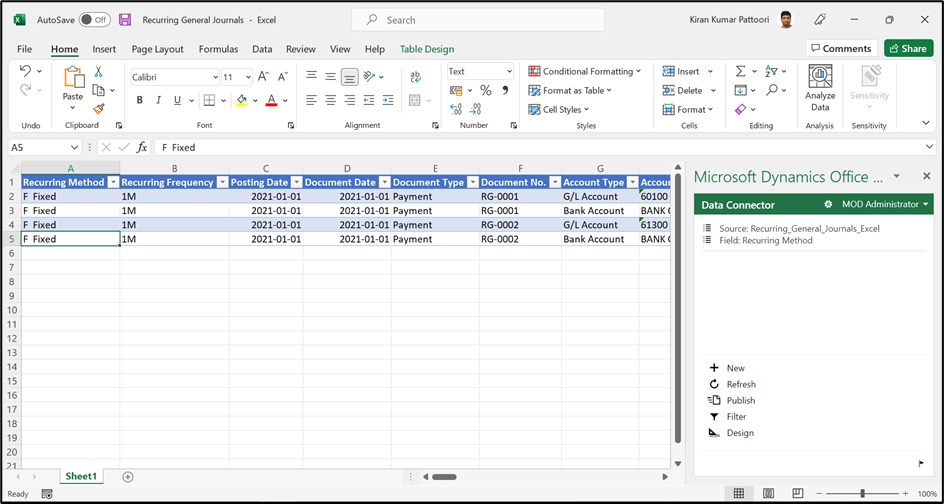Open Conditional Formatting menu
Screen dimensions: 944x504
(585, 71)
